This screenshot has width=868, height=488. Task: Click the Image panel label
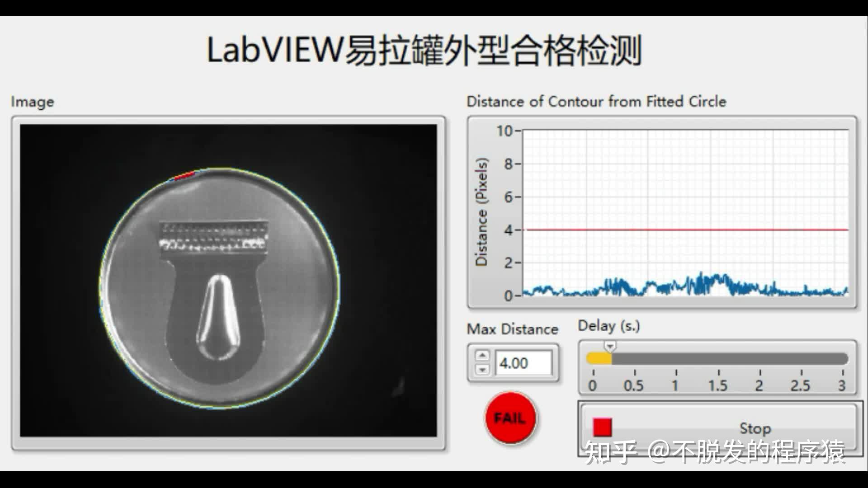coord(33,102)
